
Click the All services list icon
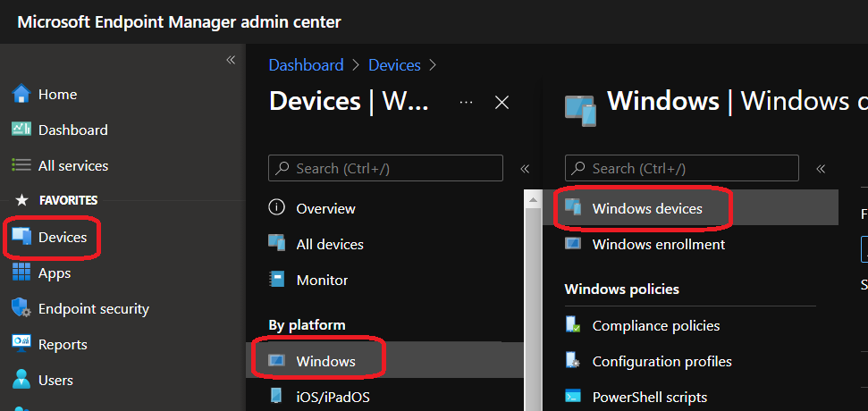pos(21,165)
